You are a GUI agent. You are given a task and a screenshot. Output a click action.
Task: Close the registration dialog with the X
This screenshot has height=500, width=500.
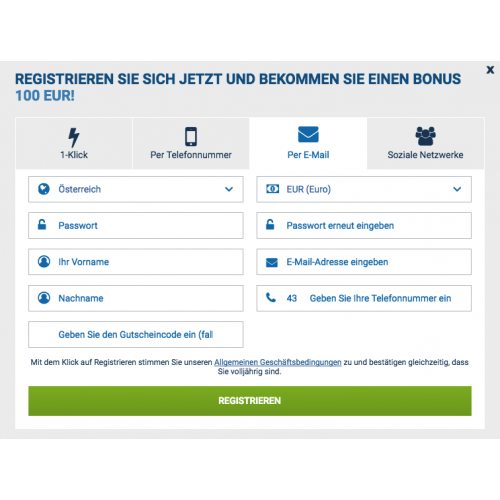coord(490,70)
